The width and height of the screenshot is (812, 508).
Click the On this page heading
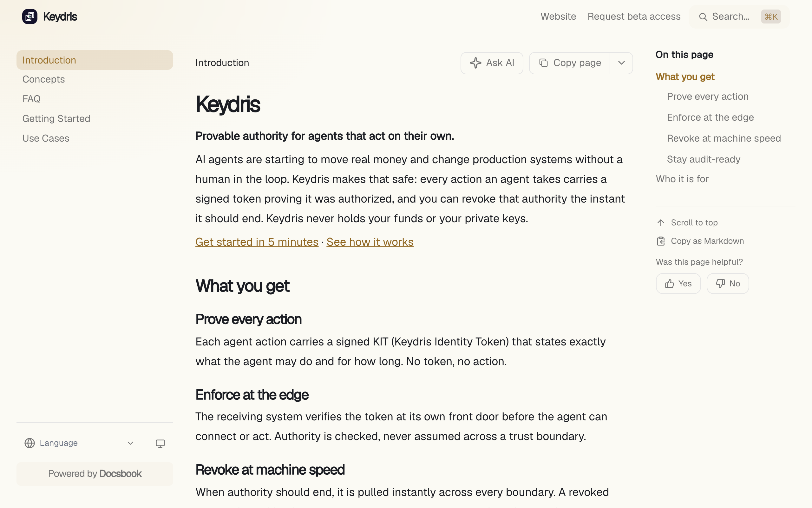[x=684, y=55]
